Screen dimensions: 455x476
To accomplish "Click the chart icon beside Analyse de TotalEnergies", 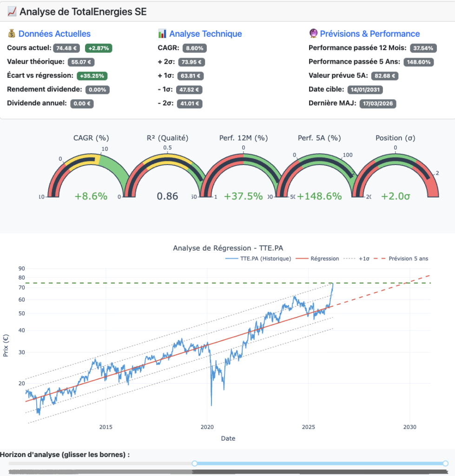I will [x=13, y=12].
